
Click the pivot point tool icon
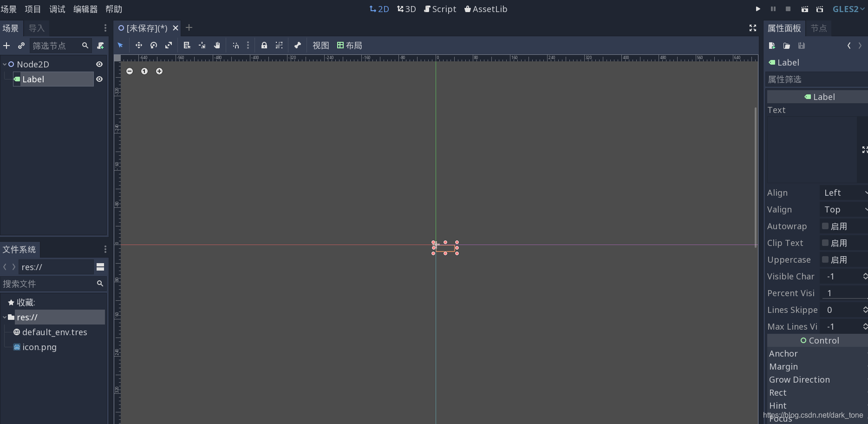202,45
